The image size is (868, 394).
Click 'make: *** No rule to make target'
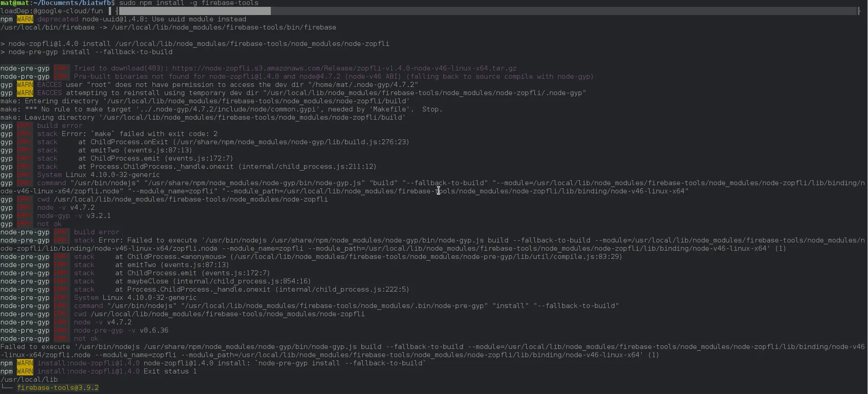point(221,109)
